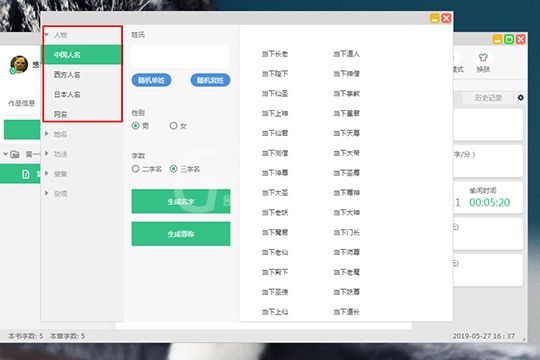Pick the generated name 当下长老

click(275, 54)
